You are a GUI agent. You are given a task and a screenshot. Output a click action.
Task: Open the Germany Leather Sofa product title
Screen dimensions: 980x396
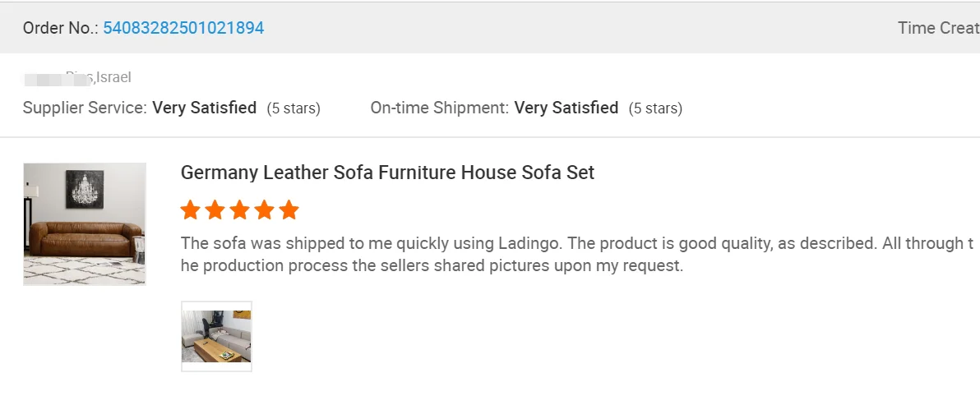[x=387, y=173]
